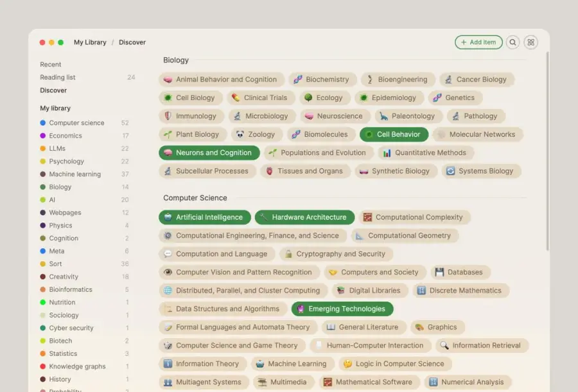This screenshot has height=392, width=578.
Task: Click the panda icon on Zoology
Action: point(240,135)
